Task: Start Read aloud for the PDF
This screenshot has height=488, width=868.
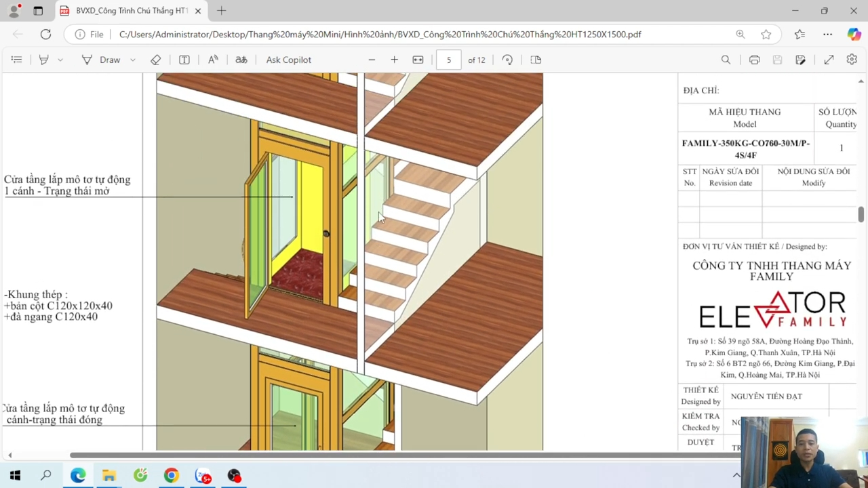Action: click(213, 60)
